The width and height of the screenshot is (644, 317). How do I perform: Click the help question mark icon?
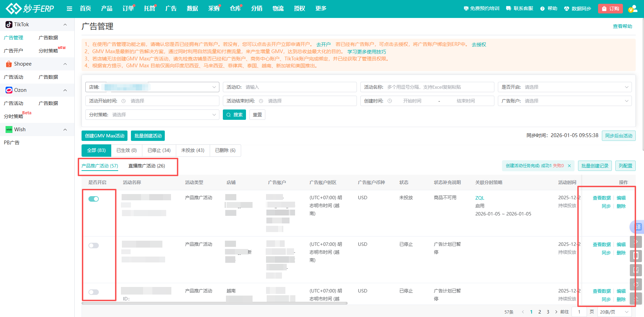click(x=542, y=9)
